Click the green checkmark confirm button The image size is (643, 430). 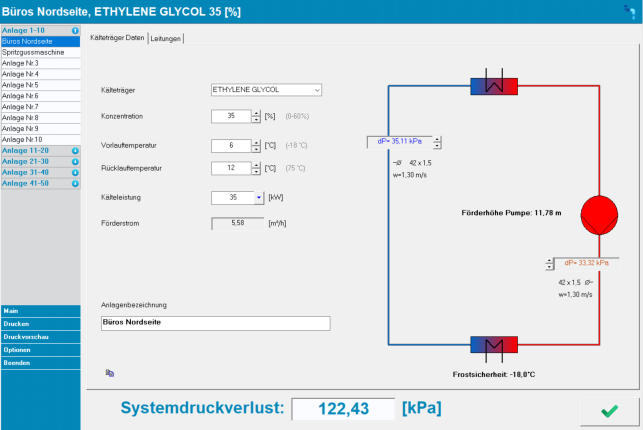coord(608,410)
